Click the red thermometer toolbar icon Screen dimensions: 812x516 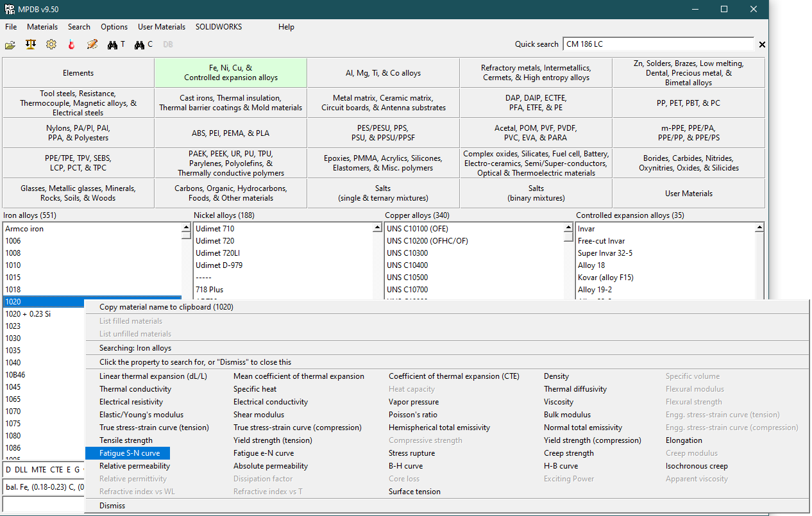pyautogui.click(x=71, y=45)
